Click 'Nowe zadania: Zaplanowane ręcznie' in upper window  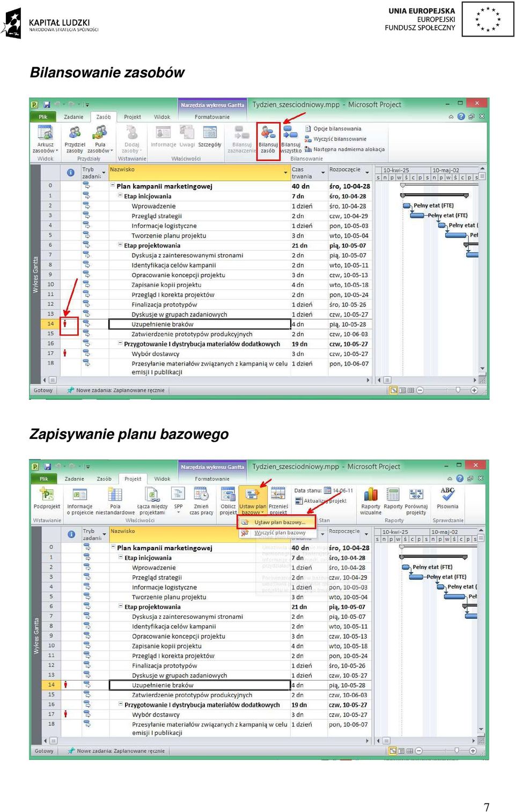click(x=116, y=390)
